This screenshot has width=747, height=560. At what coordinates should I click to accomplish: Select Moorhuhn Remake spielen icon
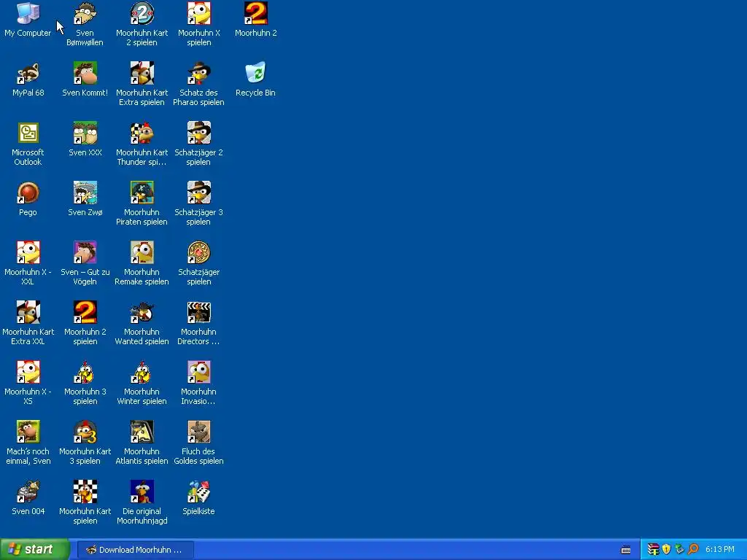(142, 252)
